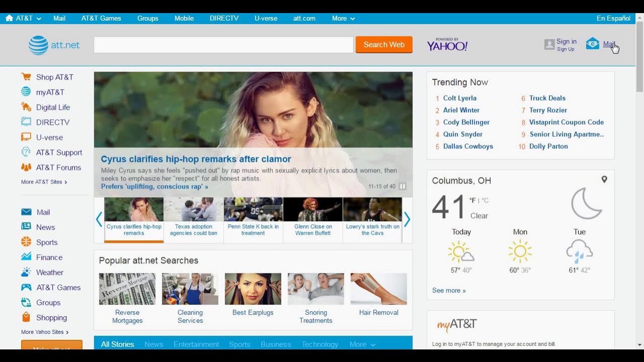Show previous carousel stories with left arrow
644x362 pixels.
99,219
